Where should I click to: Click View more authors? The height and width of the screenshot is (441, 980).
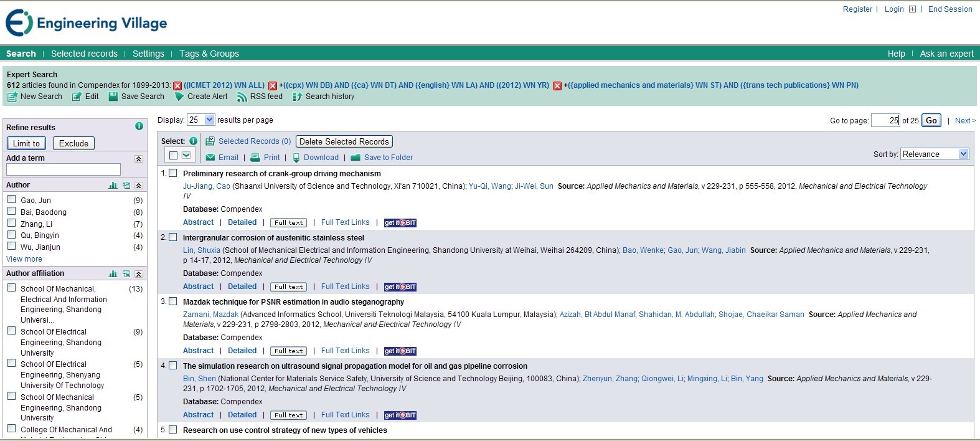point(24,259)
